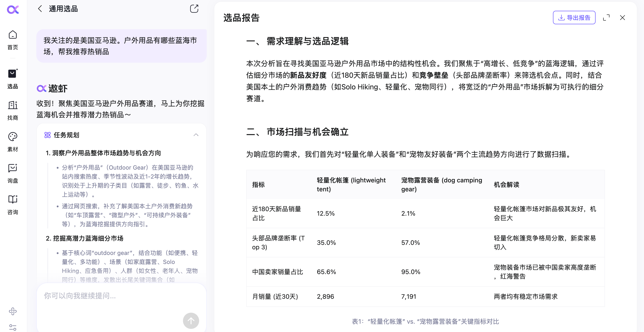Click the 导出报告 export button

pyautogui.click(x=574, y=18)
